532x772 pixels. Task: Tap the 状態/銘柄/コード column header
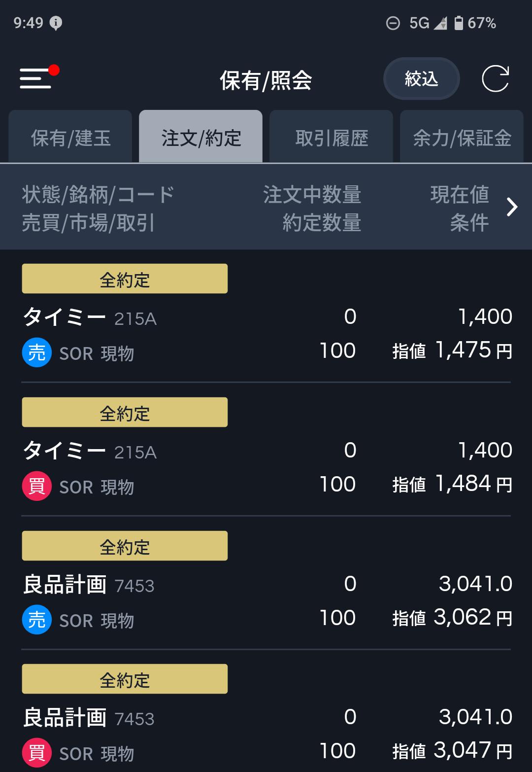[x=98, y=195]
